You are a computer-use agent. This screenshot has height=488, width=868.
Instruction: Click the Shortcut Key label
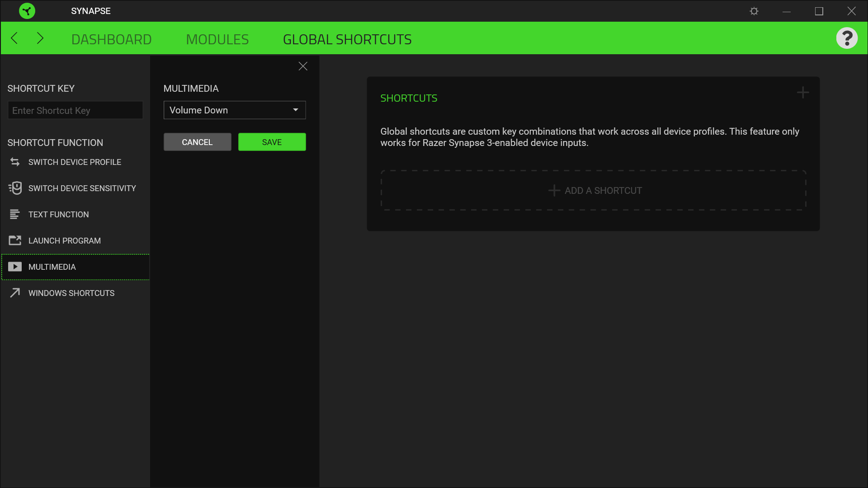(41, 89)
